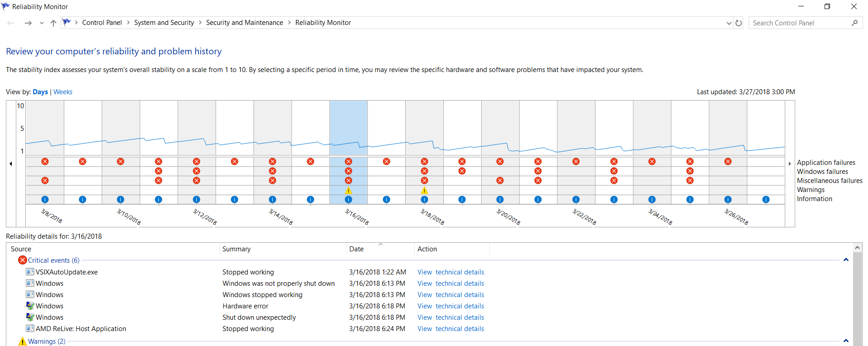This screenshot has height=346, width=868.
Task: Click the search magnifier icon
Action: tap(854, 23)
